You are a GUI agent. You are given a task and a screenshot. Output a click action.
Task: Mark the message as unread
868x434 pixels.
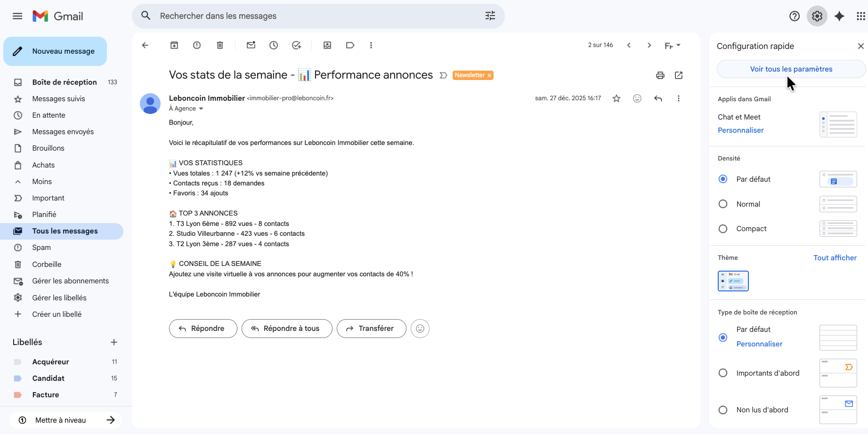click(251, 45)
